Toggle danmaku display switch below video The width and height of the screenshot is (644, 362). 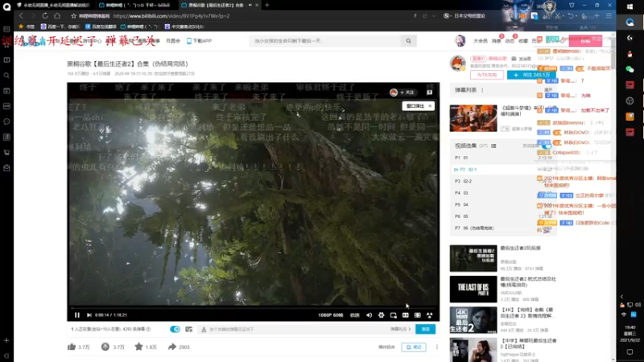tap(175, 329)
